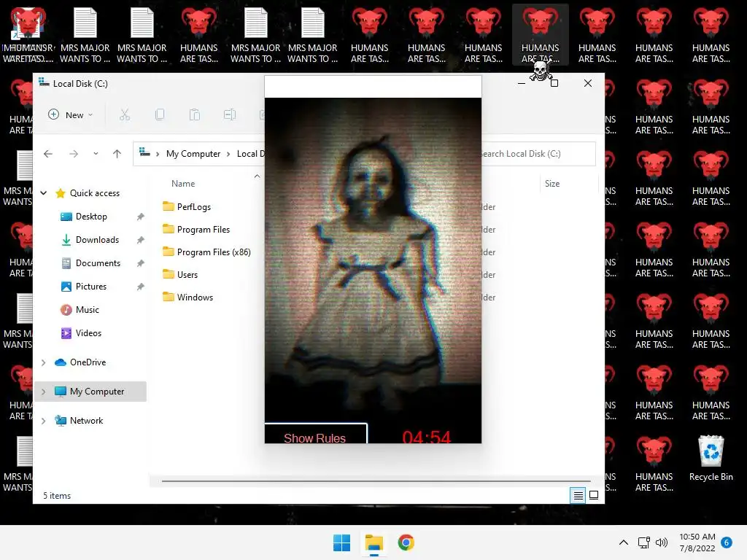Viewport: 747px width, 560px height.
Task: Open Google Chrome from the taskbar
Action: click(x=406, y=542)
